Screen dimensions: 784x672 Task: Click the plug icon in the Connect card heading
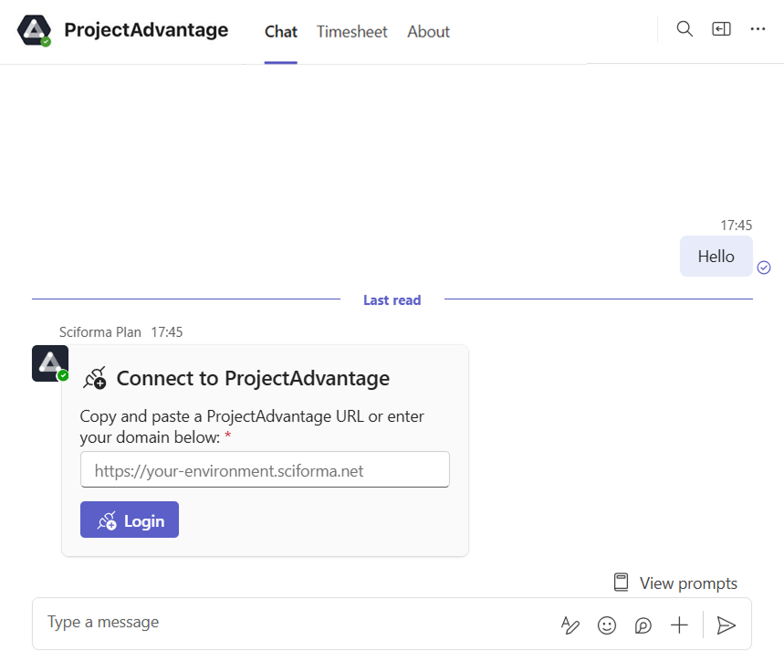(x=94, y=378)
